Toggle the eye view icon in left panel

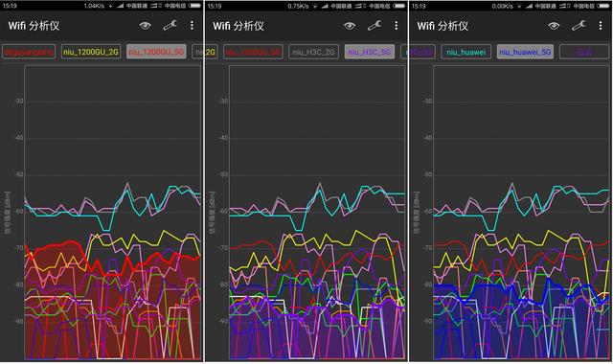[x=145, y=26]
